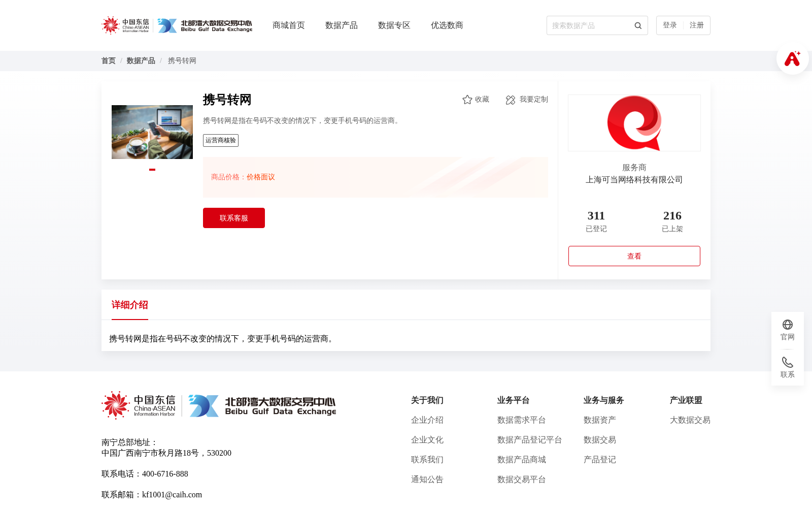This screenshot has height=508, width=812.
Task: Click the Beibu Gulf Data Exchange header logo
Action: 205,25
